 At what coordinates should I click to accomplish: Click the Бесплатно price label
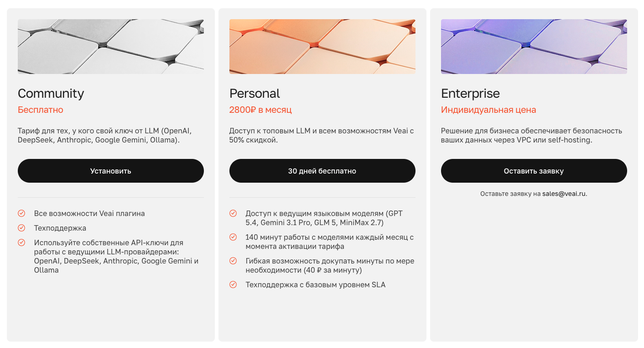point(41,110)
